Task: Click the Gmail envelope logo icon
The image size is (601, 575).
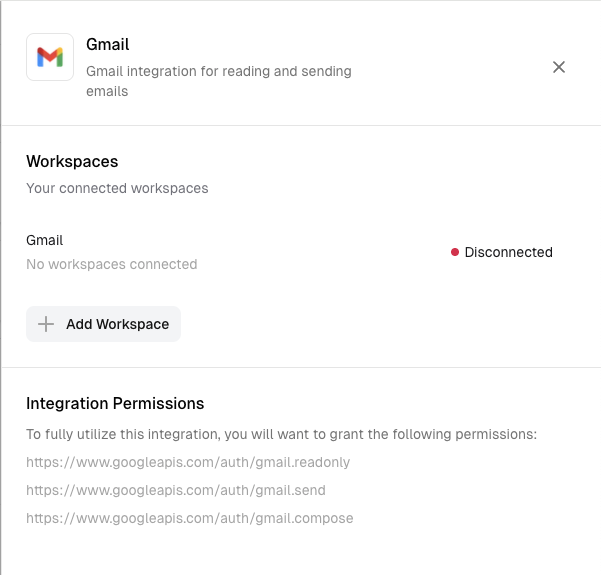Action: tap(50, 57)
